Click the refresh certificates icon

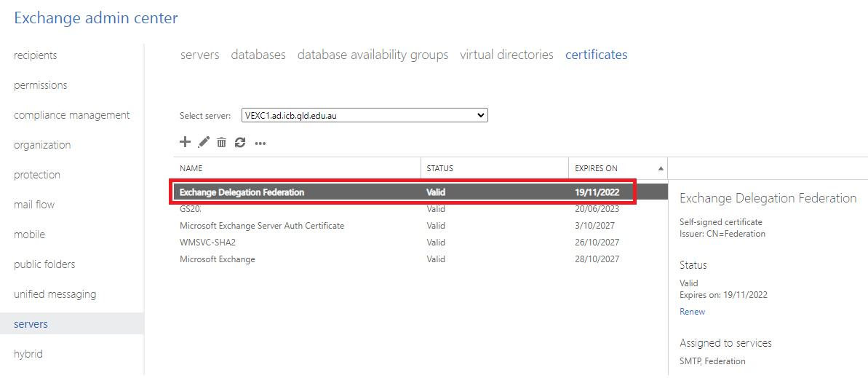240,143
